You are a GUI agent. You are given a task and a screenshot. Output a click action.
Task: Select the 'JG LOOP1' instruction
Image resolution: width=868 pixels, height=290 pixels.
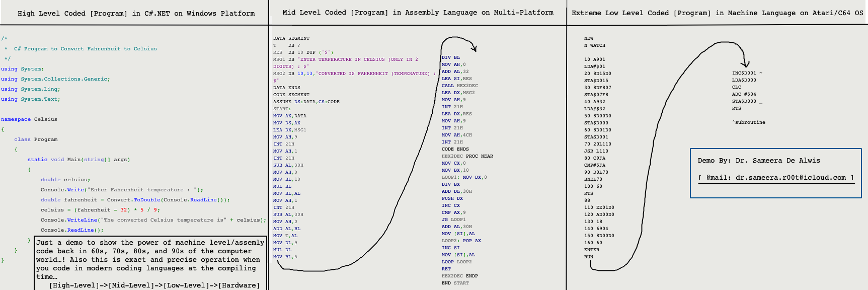454,220
